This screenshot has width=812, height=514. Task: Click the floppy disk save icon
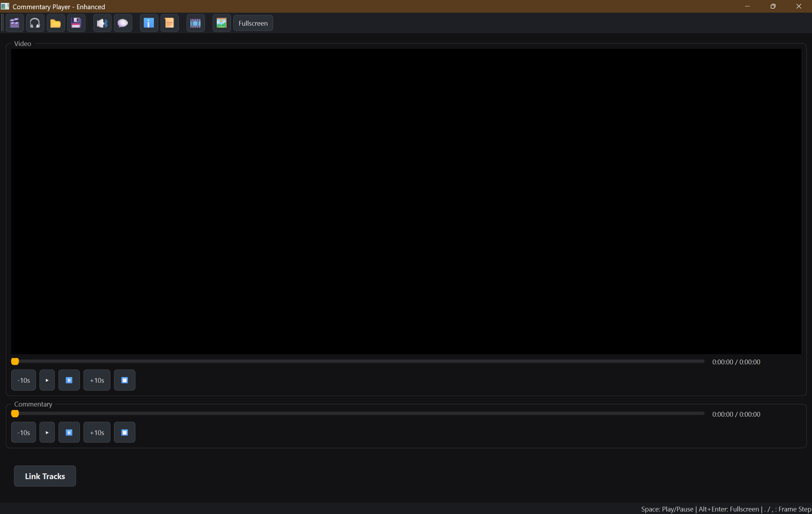point(76,23)
